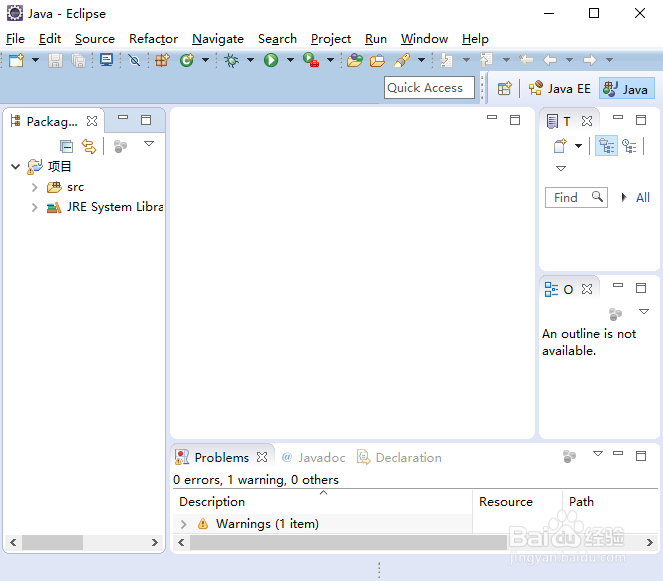This screenshot has width=663, height=581.
Task: Click the New wizard toolbar icon
Action: [x=16, y=60]
